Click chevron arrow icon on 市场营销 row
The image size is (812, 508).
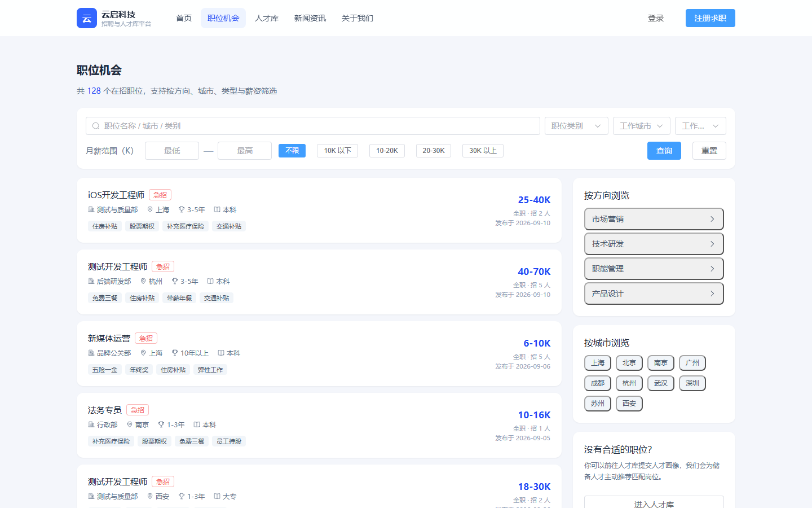[x=712, y=219]
